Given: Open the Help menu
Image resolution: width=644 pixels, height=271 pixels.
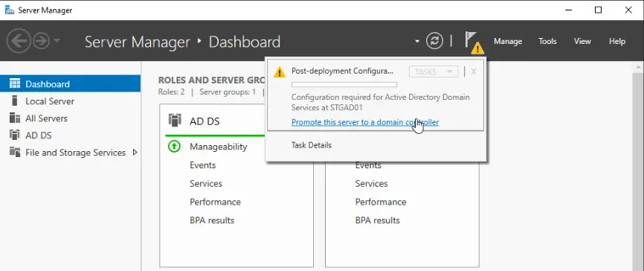Looking at the screenshot, I should pyautogui.click(x=617, y=41).
